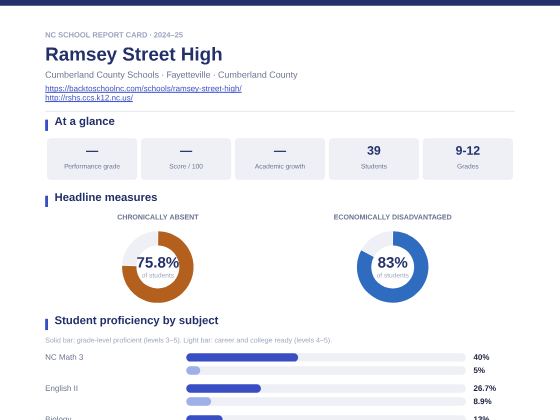Click the English II subject label
Image resolution: width=560 pixels, height=420 pixels.
click(x=61, y=388)
